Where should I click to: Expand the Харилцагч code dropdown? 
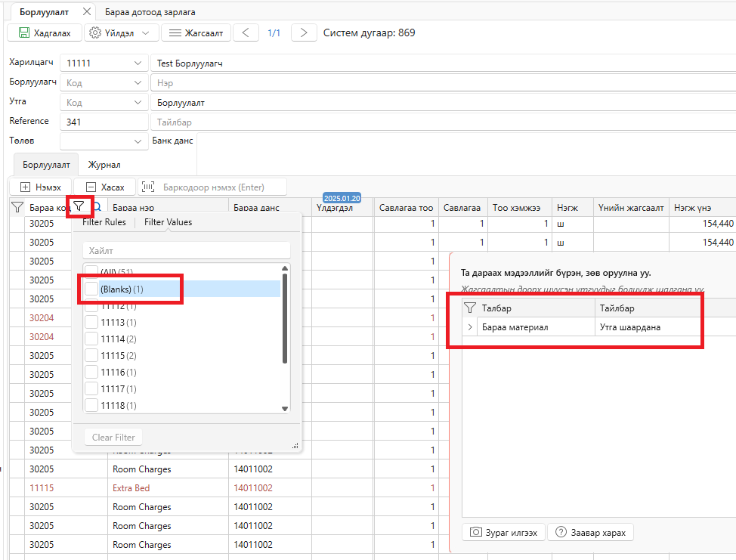point(138,63)
